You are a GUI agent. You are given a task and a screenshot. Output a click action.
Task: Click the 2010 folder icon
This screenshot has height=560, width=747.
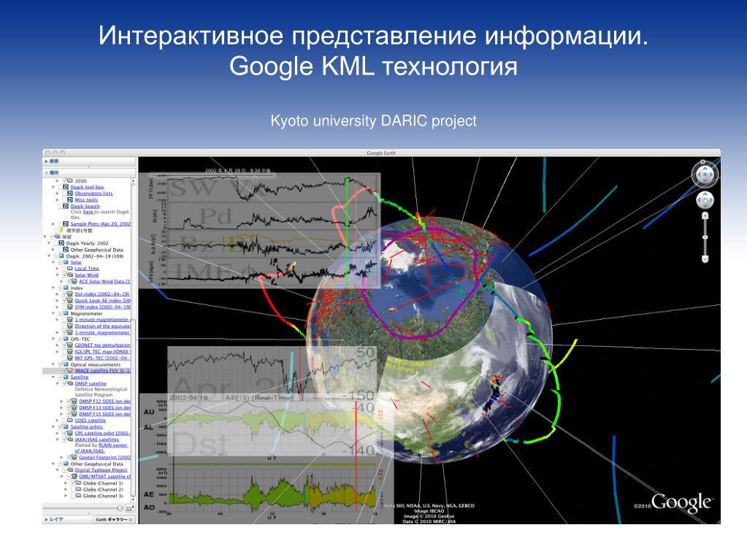tap(70, 181)
